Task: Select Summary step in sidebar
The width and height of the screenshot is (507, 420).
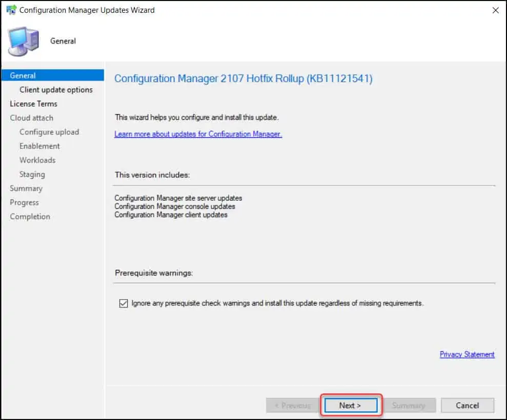Action: tap(26, 188)
